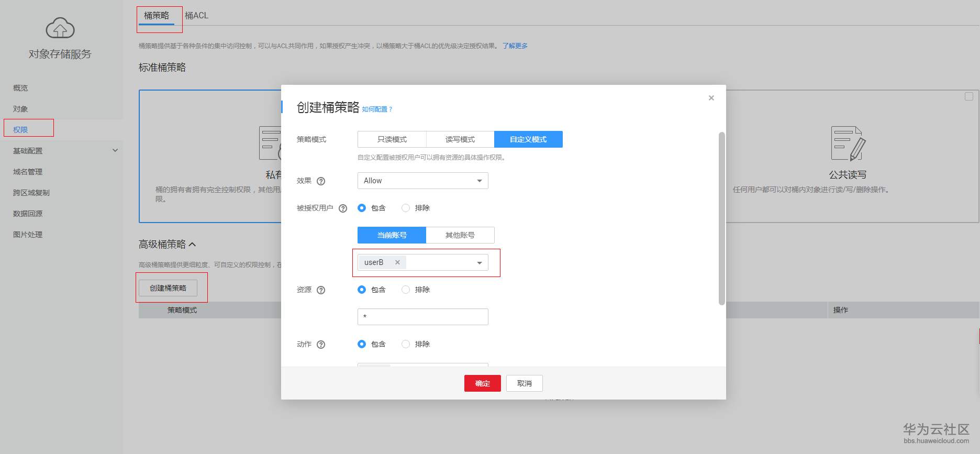The width and height of the screenshot is (980, 454).
Task: Switch to the 桶策略 tab
Action: 157,16
